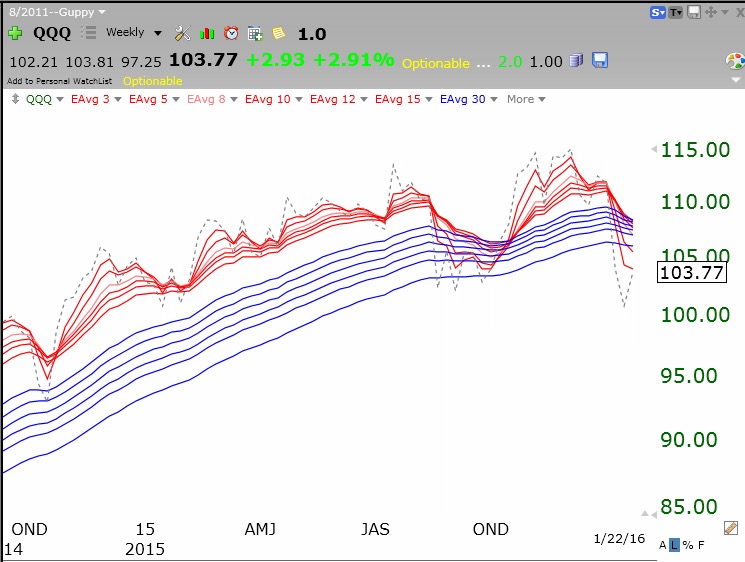Image resolution: width=745 pixels, height=562 pixels.
Task: Click the calendar add-column icon
Action: (255, 33)
